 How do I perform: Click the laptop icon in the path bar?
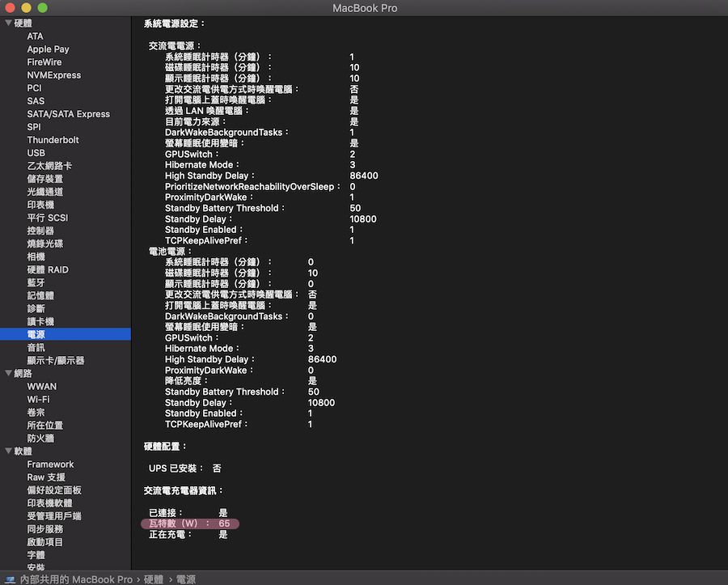pos(10,579)
